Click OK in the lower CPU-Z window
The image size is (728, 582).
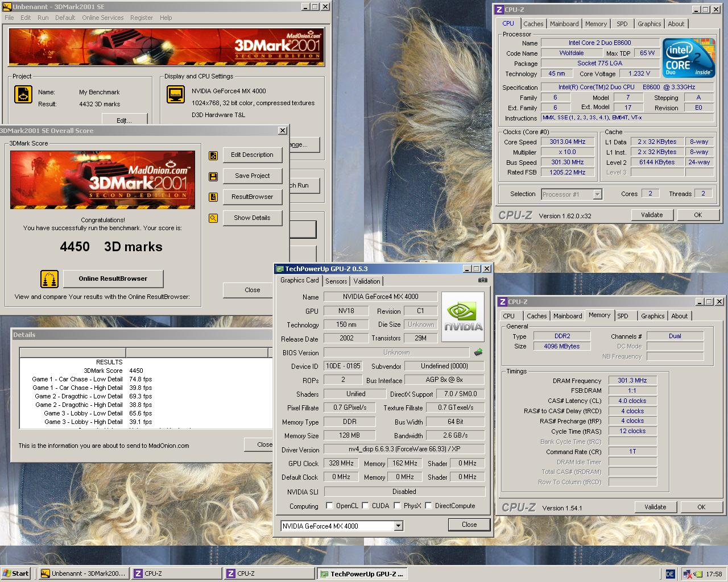[701, 508]
